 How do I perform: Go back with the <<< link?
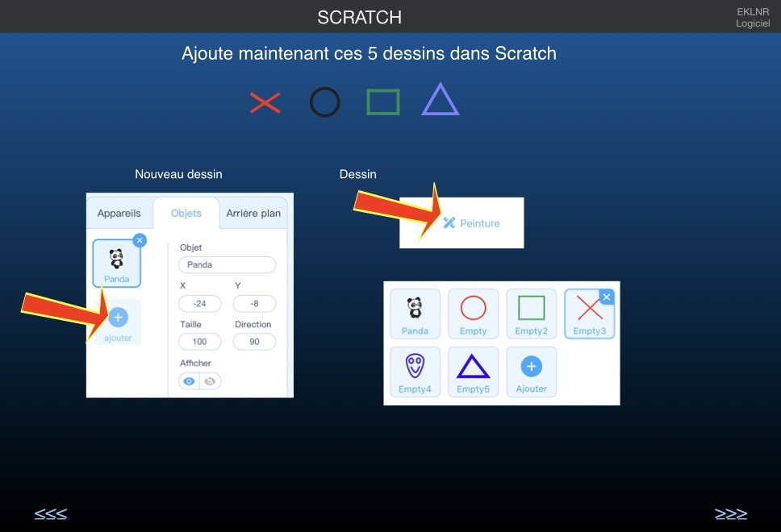[x=50, y=513]
